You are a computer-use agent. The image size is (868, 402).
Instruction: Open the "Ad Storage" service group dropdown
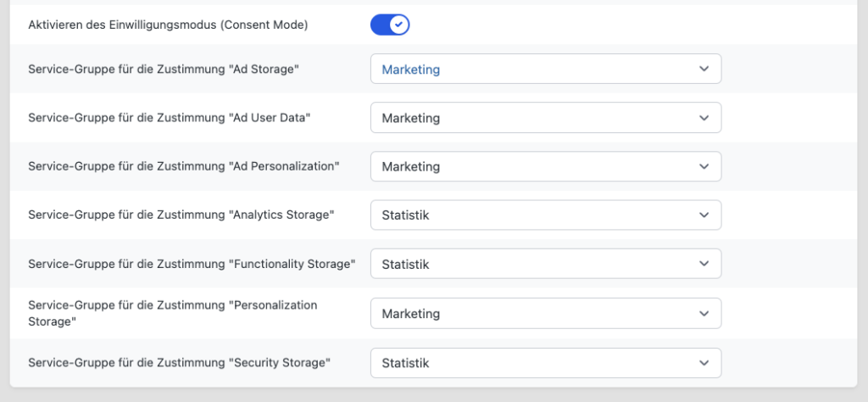[546, 69]
